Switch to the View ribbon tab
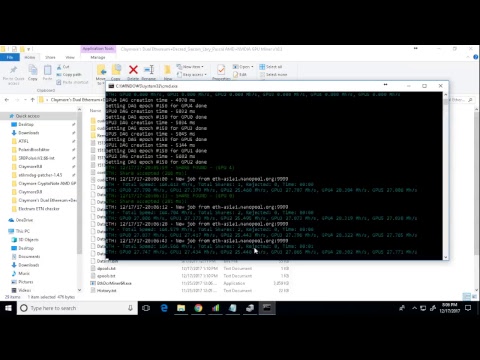Viewport: 480px width, 360px height. pyautogui.click(x=70, y=57)
